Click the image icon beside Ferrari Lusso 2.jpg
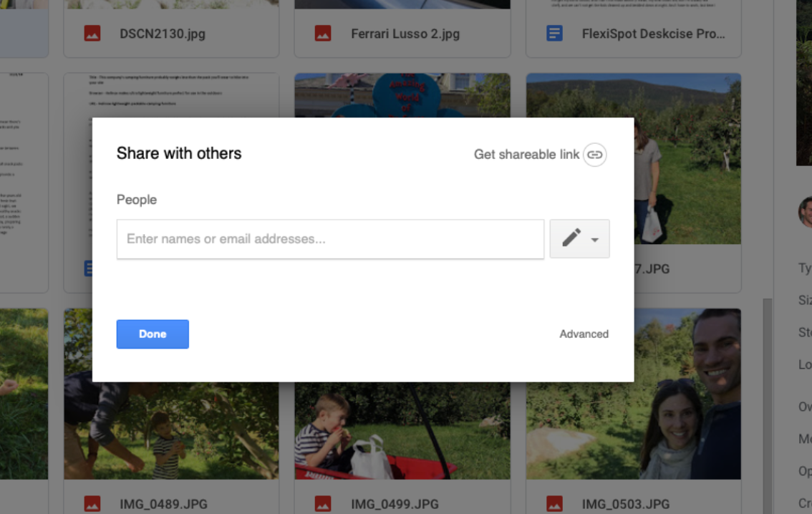 click(323, 34)
